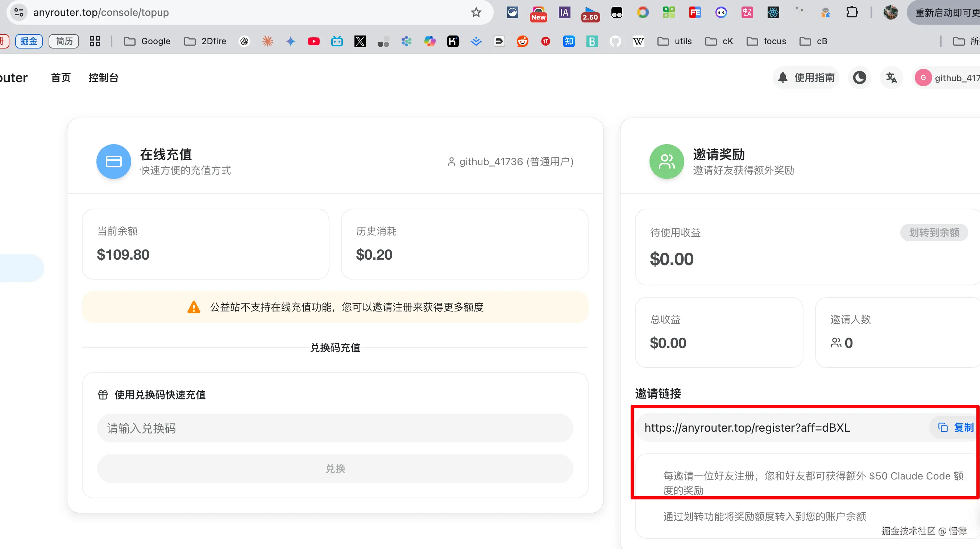Open the Reddit bookmark icon
Viewport: 980px width, 549px height.
coord(522,41)
